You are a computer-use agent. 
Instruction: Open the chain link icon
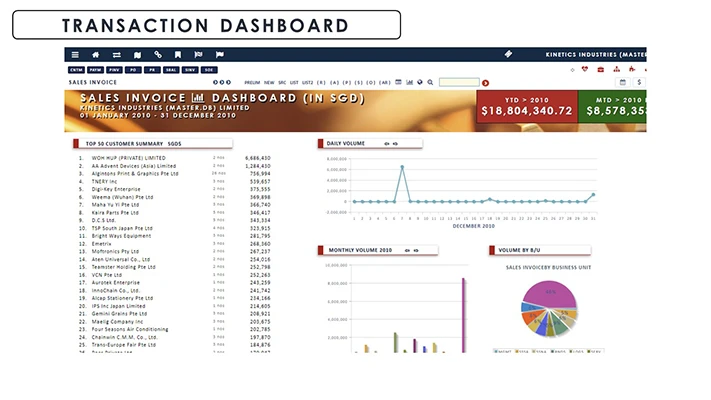click(x=157, y=54)
